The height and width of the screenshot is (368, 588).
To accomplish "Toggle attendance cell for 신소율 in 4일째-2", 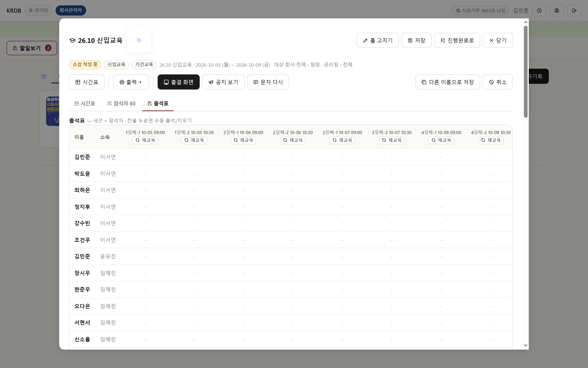I will coord(491,339).
